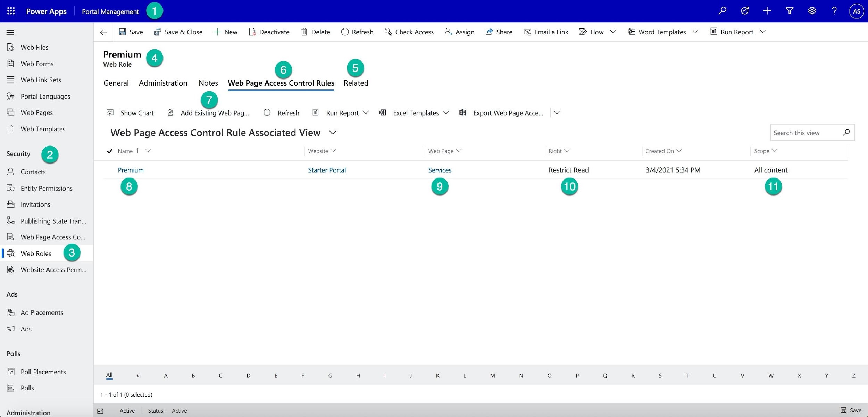Image resolution: width=868 pixels, height=417 pixels.
Task: Click Export Web Page Access Control Rules
Action: [501, 113]
